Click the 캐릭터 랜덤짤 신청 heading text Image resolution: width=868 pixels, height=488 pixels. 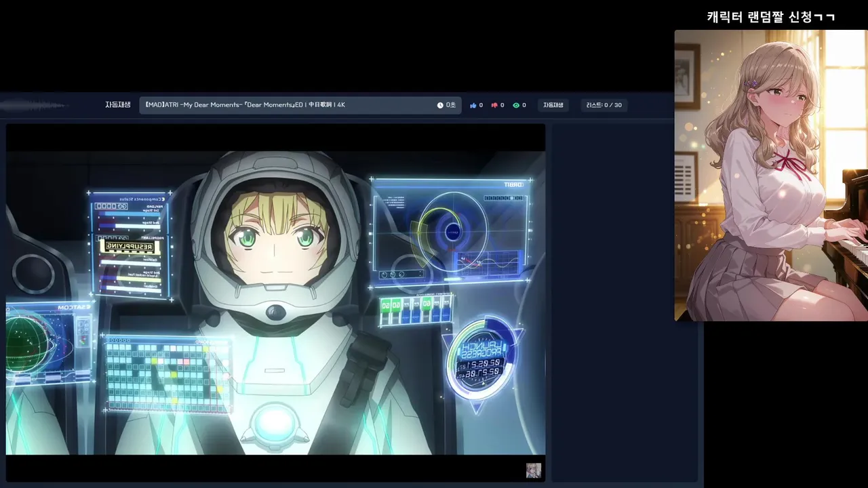(x=771, y=17)
